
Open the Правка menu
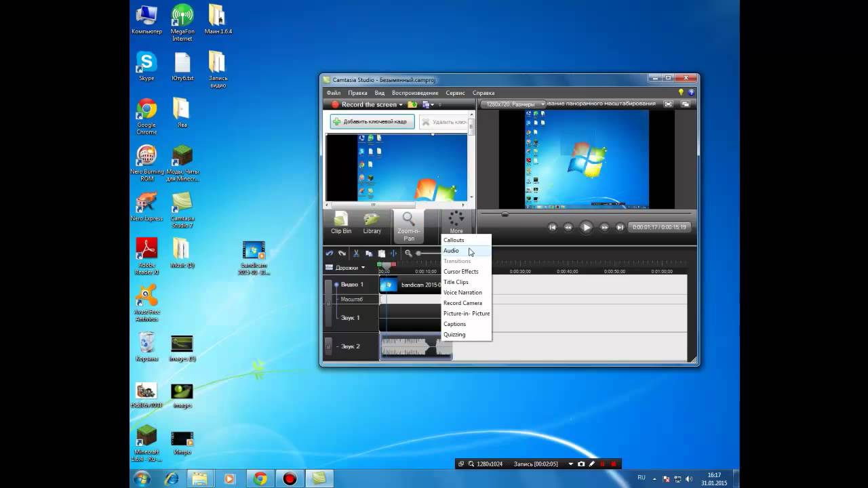click(x=357, y=93)
